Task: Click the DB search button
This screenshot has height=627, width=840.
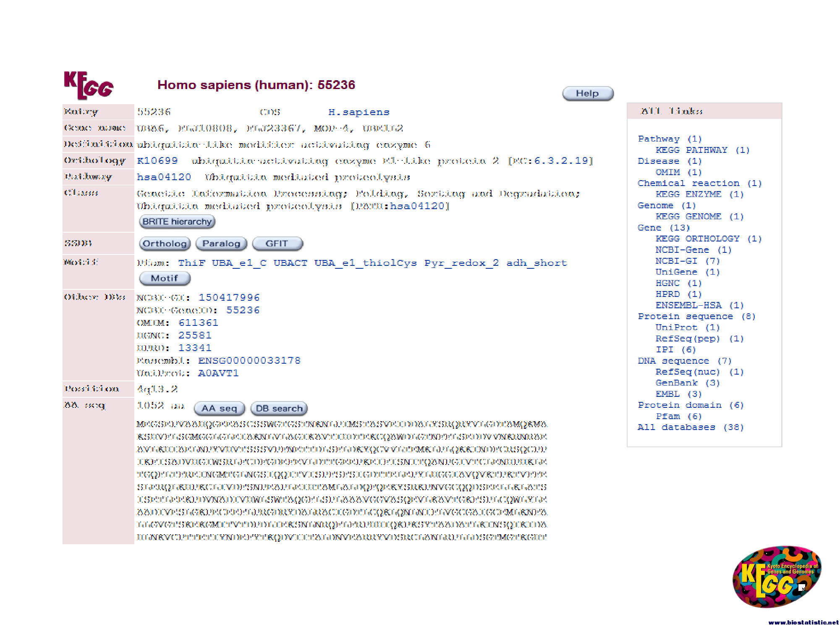Action: pos(279,408)
